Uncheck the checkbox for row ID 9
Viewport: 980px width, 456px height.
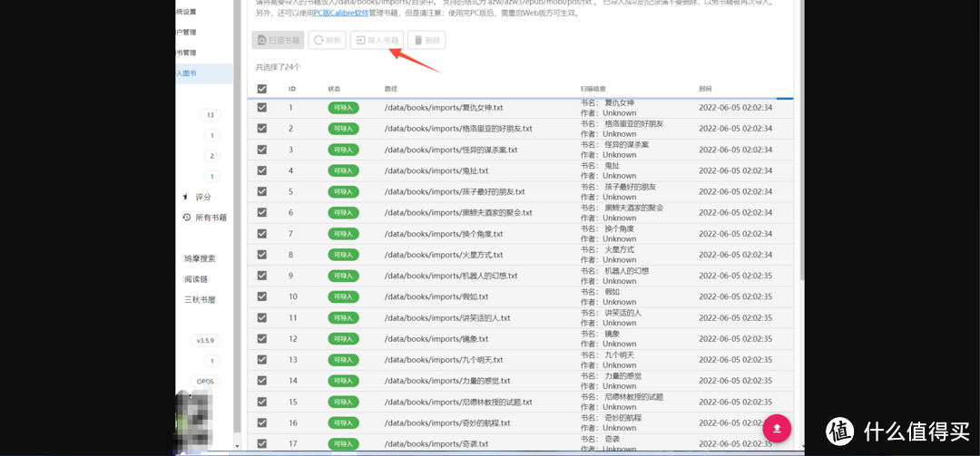coord(262,276)
